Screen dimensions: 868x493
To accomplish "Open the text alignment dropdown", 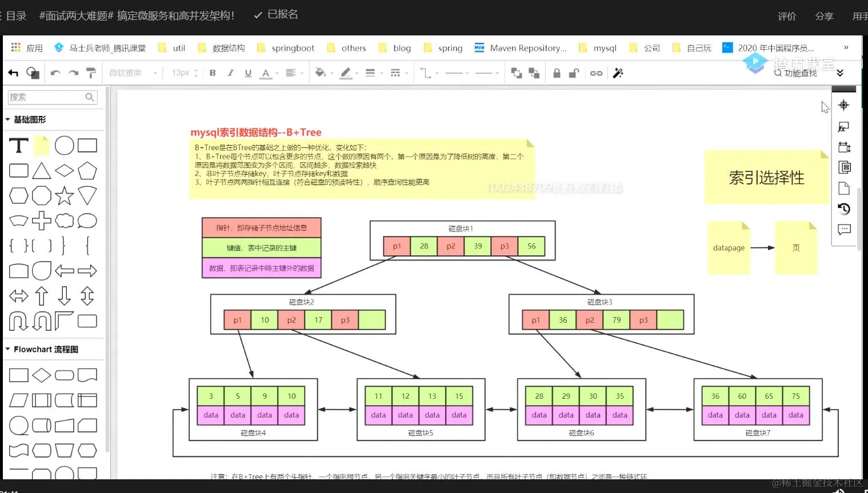I will tap(294, 73).
